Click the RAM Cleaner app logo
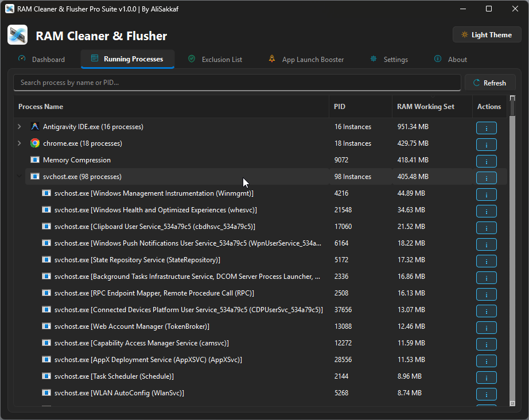Viewport: 529px width, 420px height. coord(18,35)
